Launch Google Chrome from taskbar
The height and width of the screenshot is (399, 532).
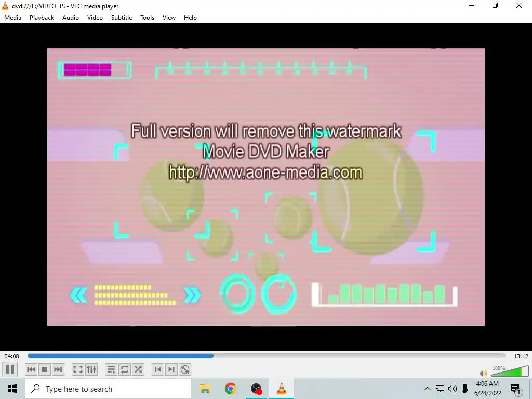click(x=230, y=389)
